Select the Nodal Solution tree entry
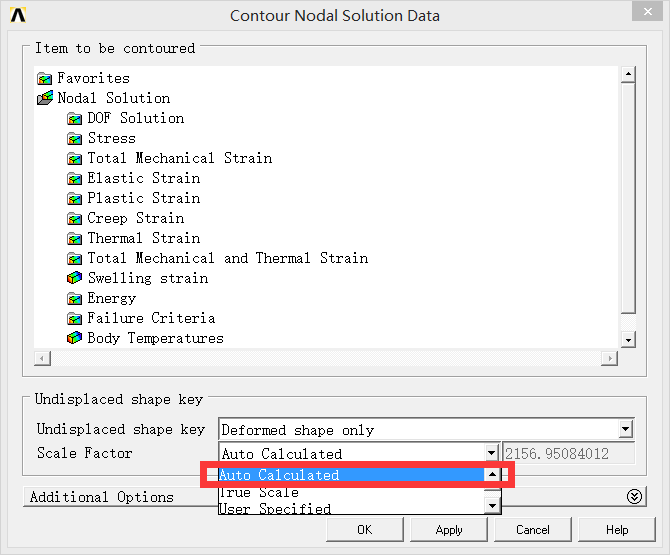670x555 pixels. 114,98
